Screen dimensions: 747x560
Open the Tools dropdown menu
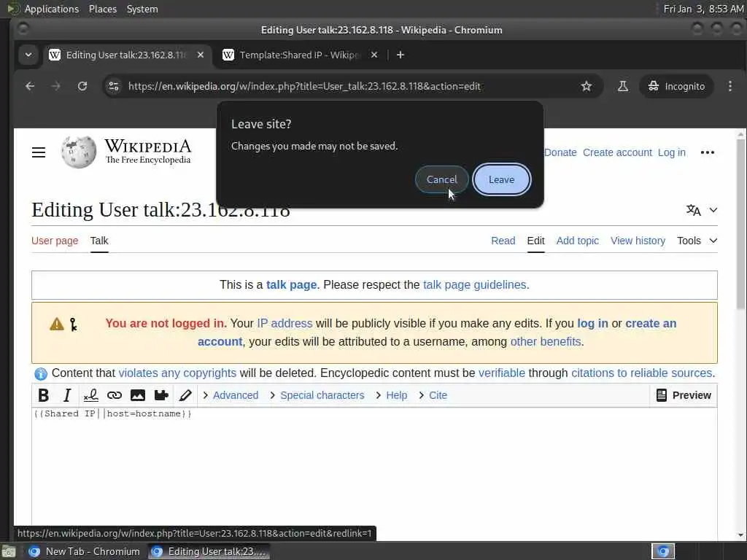(697, 241)
